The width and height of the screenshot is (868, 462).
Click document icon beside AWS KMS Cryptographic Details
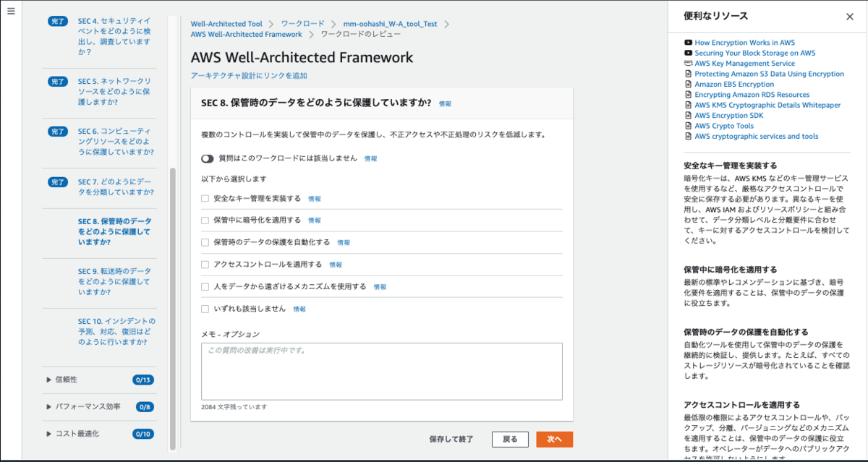pyautogui.click(x=688, y=105)
